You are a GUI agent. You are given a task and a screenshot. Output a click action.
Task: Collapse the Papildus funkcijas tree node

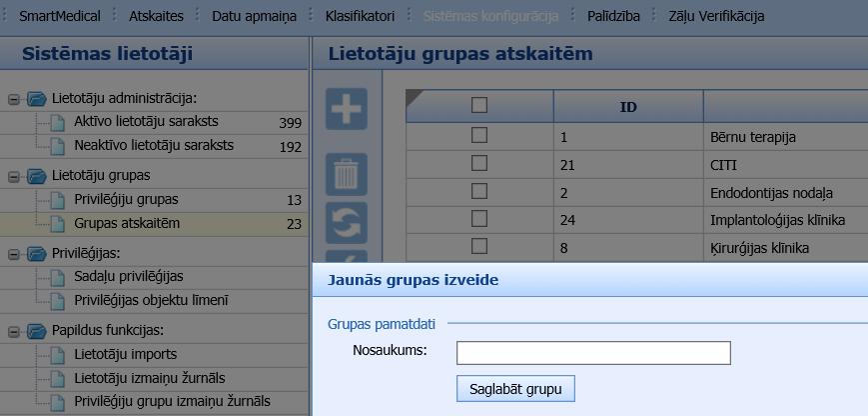[14, 331]
